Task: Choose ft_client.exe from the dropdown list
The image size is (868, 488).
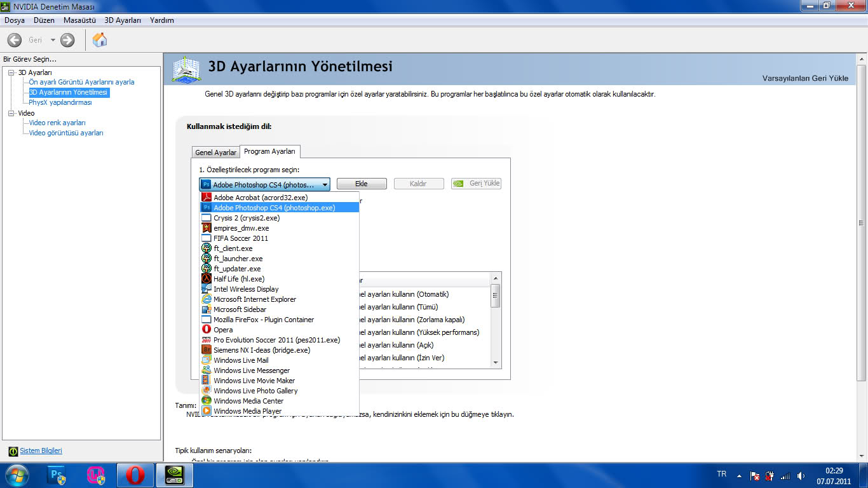Action: (x=280, y=248)
